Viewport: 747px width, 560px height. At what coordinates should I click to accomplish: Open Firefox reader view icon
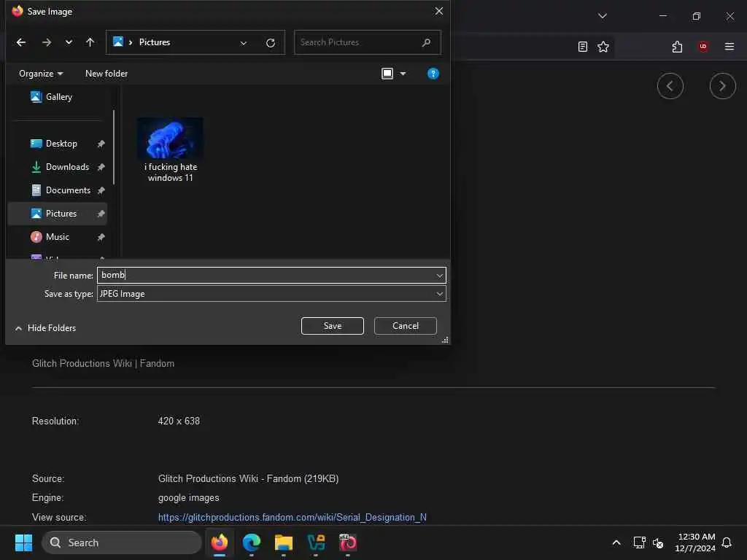click(x=582, y=47)
